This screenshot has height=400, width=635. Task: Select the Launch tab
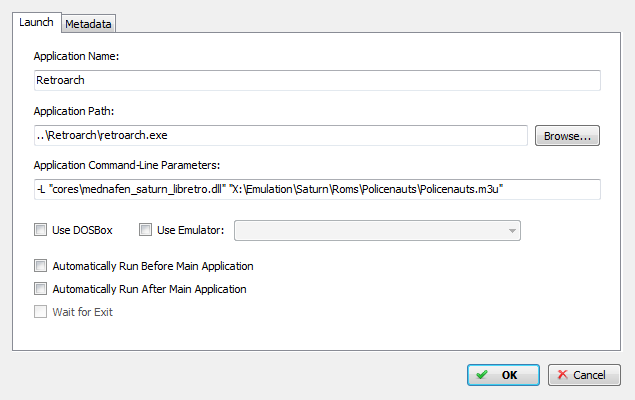tap(36, 22)
